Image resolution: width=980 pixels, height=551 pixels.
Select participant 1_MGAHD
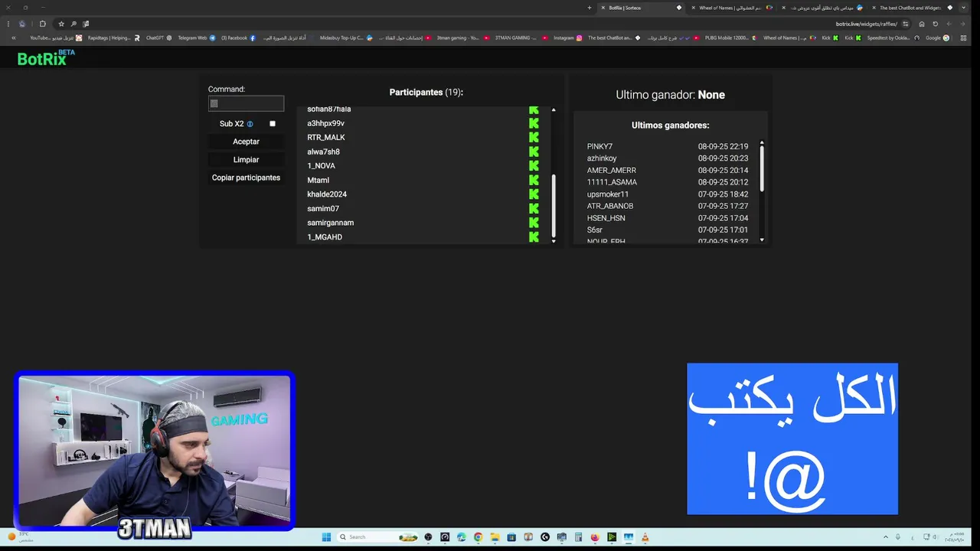(325, 237)
